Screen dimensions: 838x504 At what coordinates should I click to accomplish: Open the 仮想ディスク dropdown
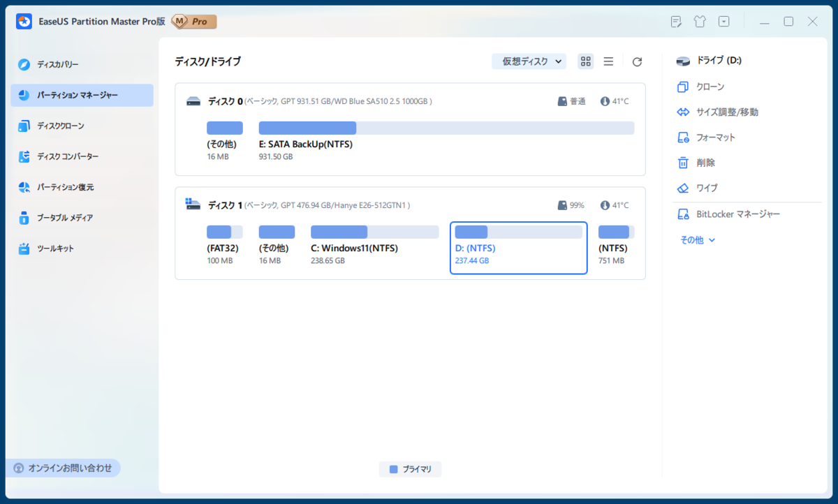pos(529,61)
